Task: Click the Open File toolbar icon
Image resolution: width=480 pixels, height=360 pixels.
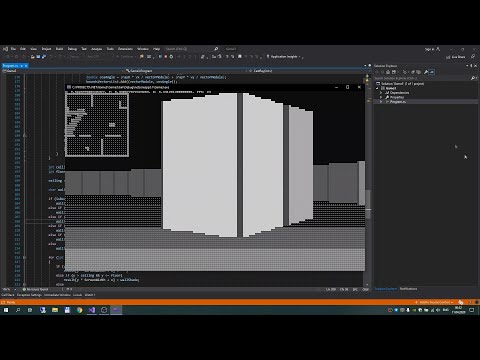Action: (33, 57)
